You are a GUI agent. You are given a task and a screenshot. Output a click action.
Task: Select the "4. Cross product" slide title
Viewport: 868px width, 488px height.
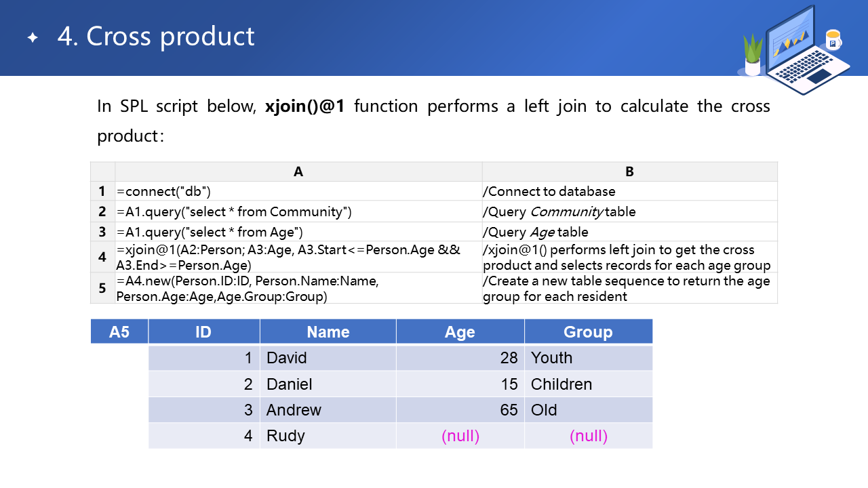click(x=156, y=37)
